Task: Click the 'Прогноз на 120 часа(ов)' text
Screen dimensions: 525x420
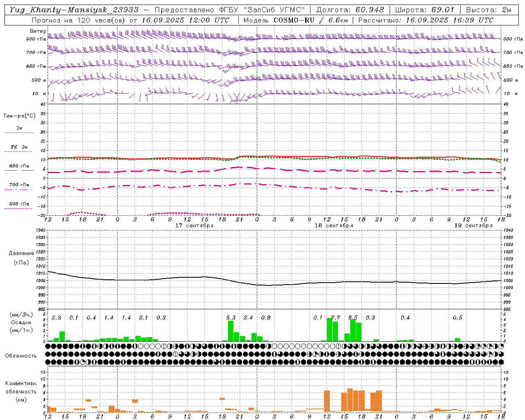Action: tap(79, 20)
